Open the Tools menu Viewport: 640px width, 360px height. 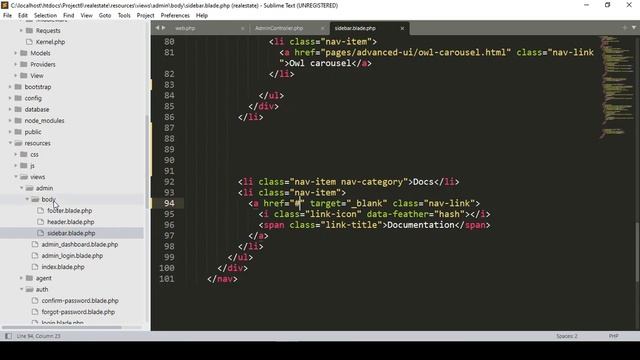124,16
